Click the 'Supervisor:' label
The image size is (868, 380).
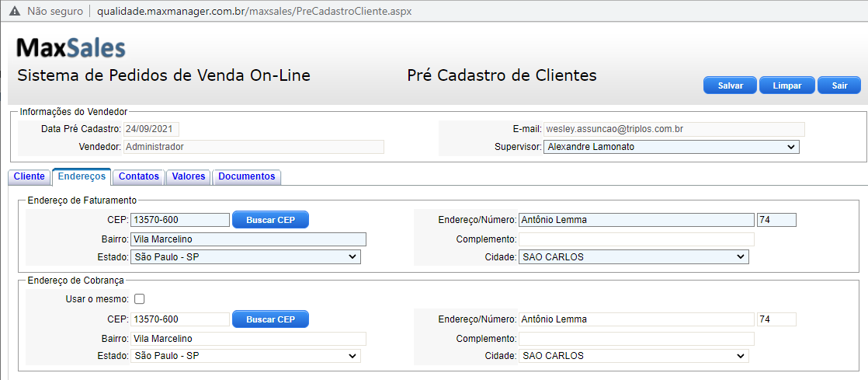(x=518, y=147)
